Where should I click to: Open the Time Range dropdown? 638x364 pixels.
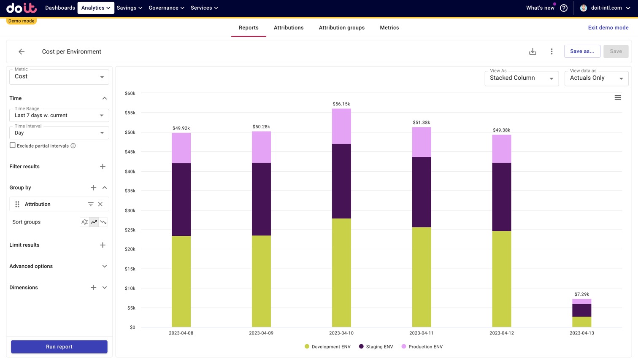(x=59, y=115)
